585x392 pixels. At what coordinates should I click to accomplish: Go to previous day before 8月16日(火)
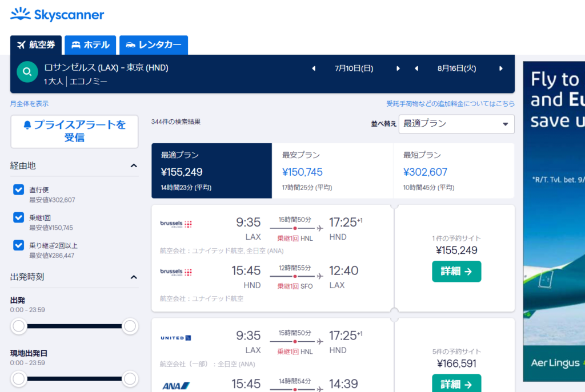(x=416, y=68)
